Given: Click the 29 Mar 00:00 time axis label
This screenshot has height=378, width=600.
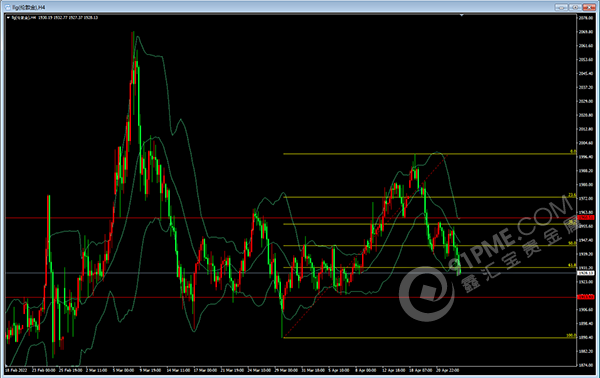Looking at the screenshot, I should point(286,370).
